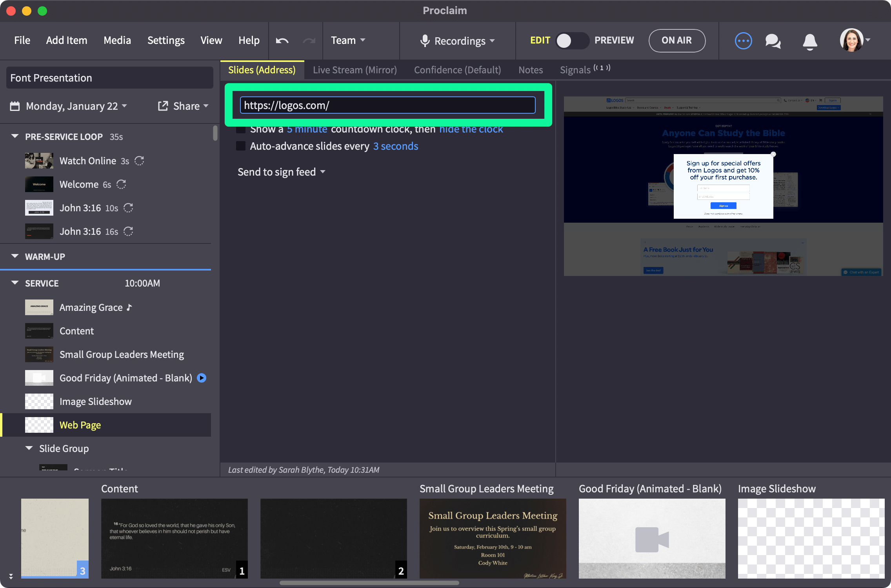This screenshot has width=891, height=588.
Task: Open the View menu
Action: click(x=211, y=40)
